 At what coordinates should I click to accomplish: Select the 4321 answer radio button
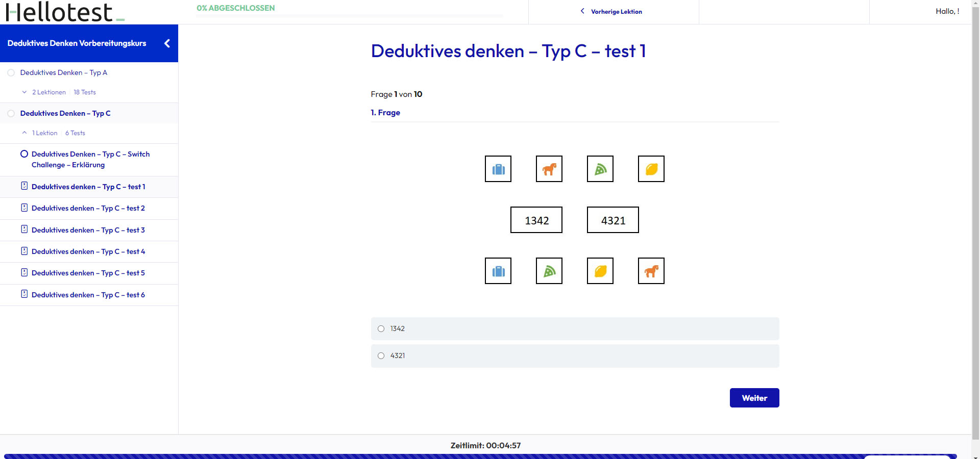click(x=381, y=356)
